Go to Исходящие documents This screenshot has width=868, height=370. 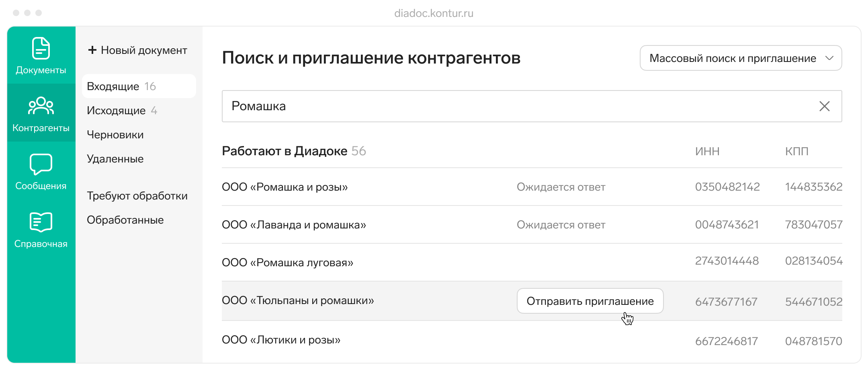116,111
